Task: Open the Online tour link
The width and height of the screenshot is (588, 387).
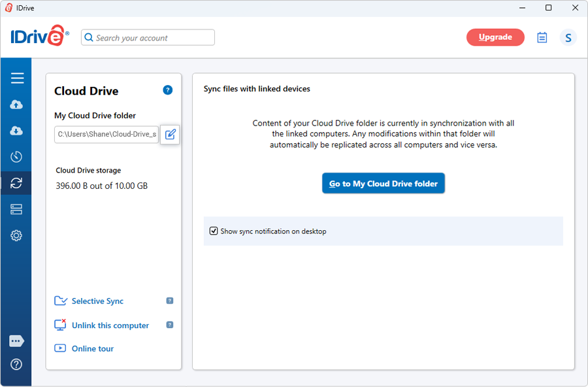Action: [93, 348]
